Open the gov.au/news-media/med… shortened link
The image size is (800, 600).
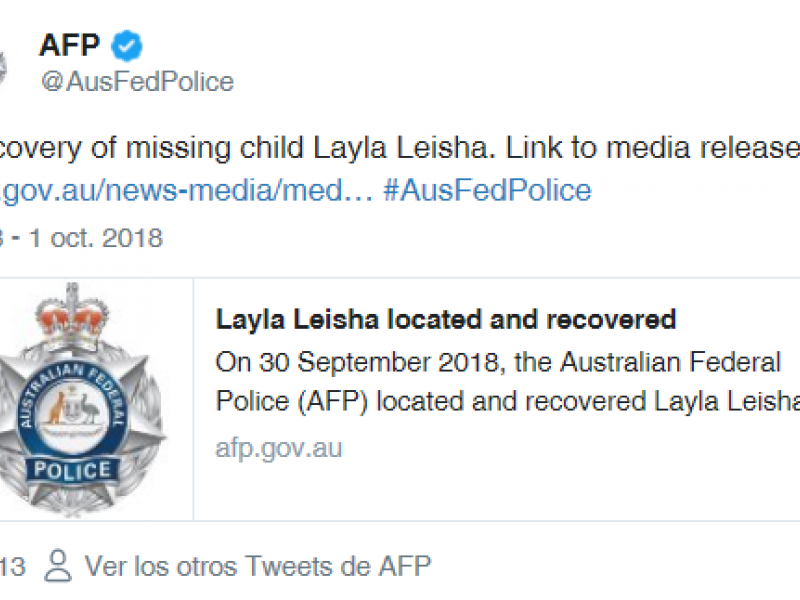click(x=187, y=190)
